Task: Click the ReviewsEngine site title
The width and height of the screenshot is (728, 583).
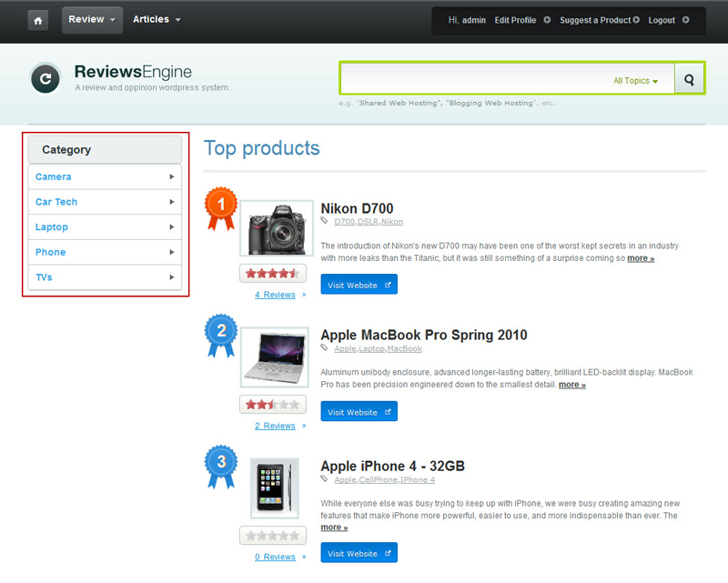Action: pyautogui.click(x=133, y=72)
